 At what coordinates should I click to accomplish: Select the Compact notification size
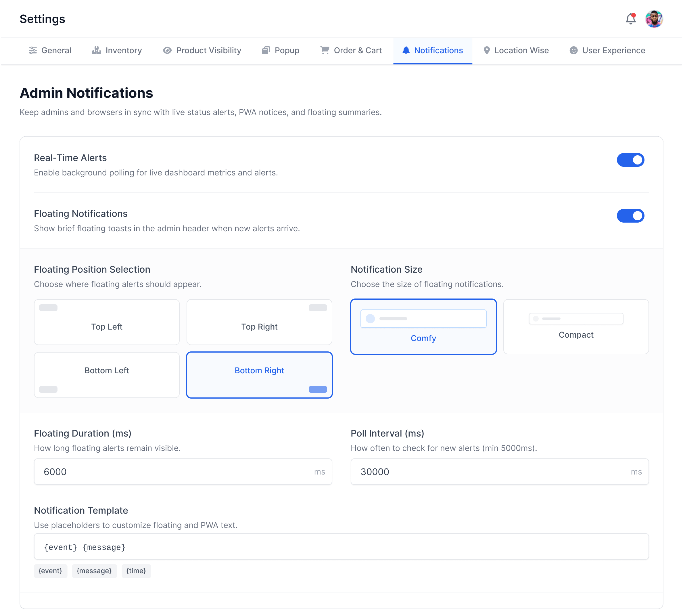(576, 327)
